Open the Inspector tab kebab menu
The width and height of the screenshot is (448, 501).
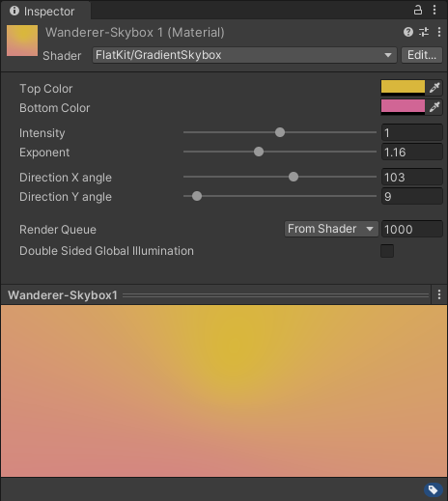pyautogui.click(x=434, y=10)
